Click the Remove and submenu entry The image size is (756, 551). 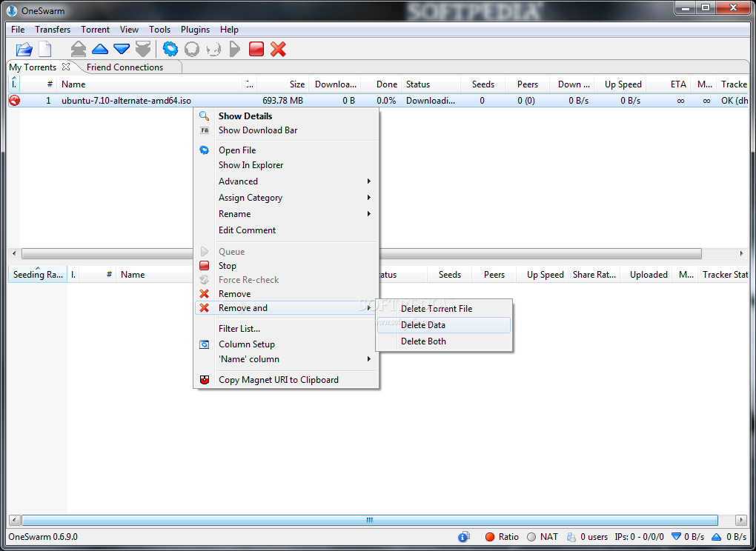(x=286, y=308)
